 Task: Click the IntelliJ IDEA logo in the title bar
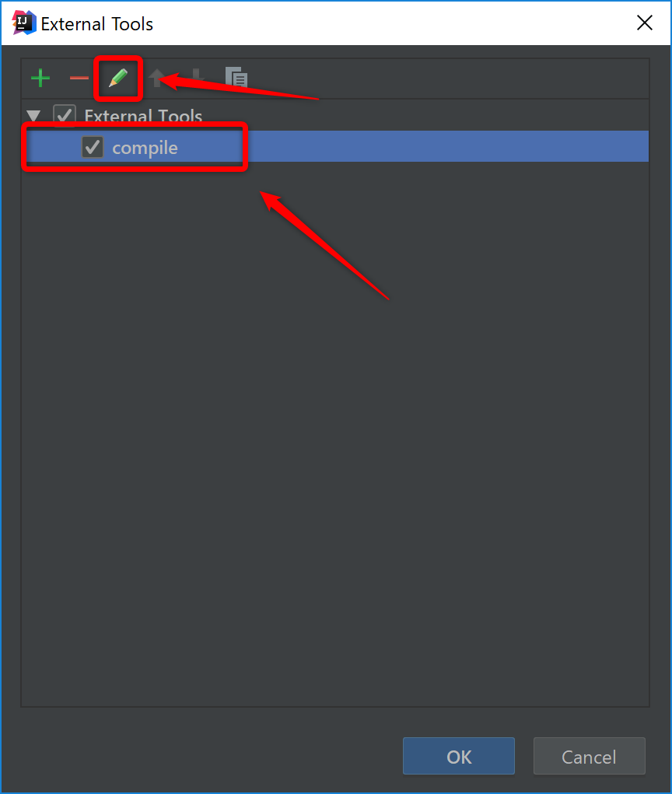point(24,23)
